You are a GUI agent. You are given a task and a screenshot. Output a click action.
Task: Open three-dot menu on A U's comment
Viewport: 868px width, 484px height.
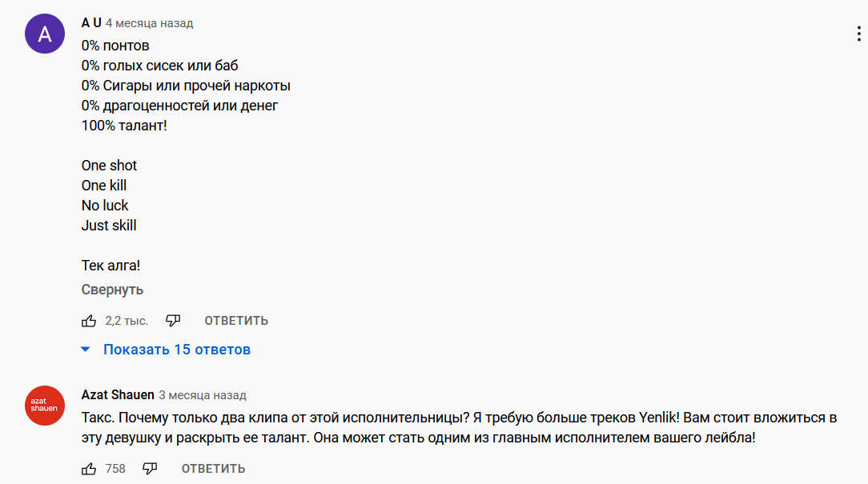[x=858, y=34]
